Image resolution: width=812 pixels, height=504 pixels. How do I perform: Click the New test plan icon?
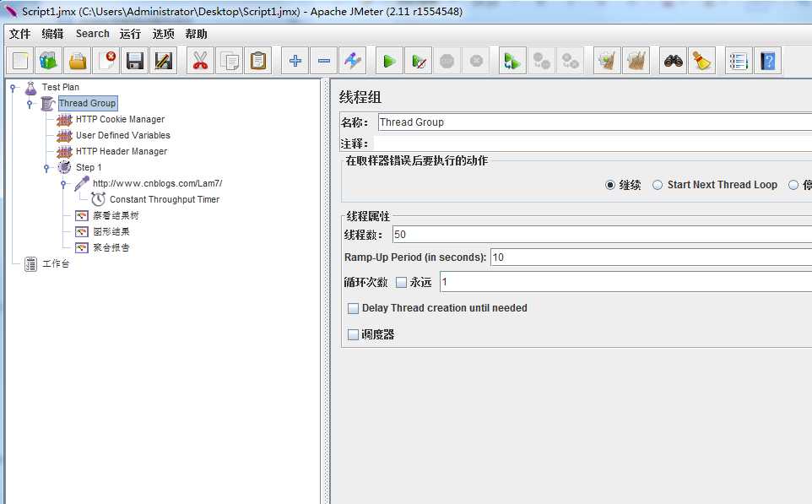[20, 61]
